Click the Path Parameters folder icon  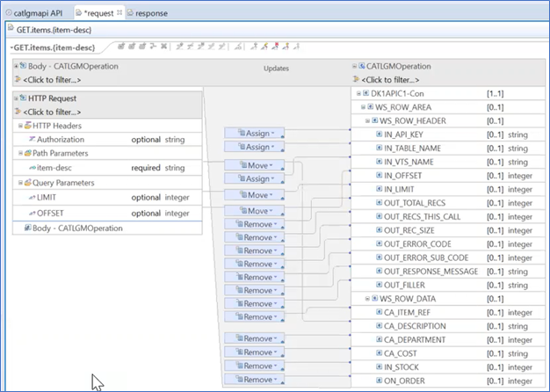tap(28, 153)
